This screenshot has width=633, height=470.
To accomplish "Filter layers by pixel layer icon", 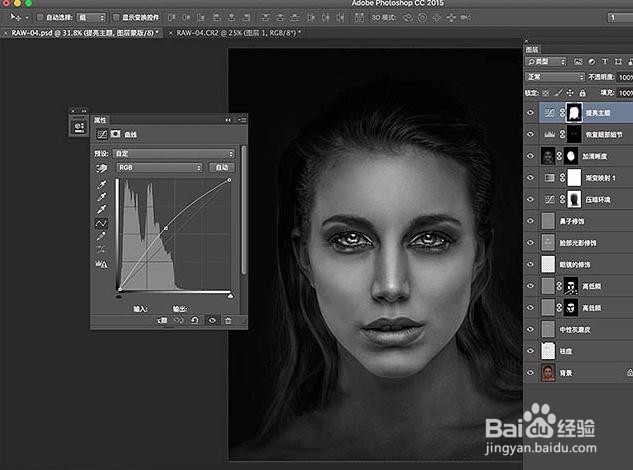I will coord(578,62).
